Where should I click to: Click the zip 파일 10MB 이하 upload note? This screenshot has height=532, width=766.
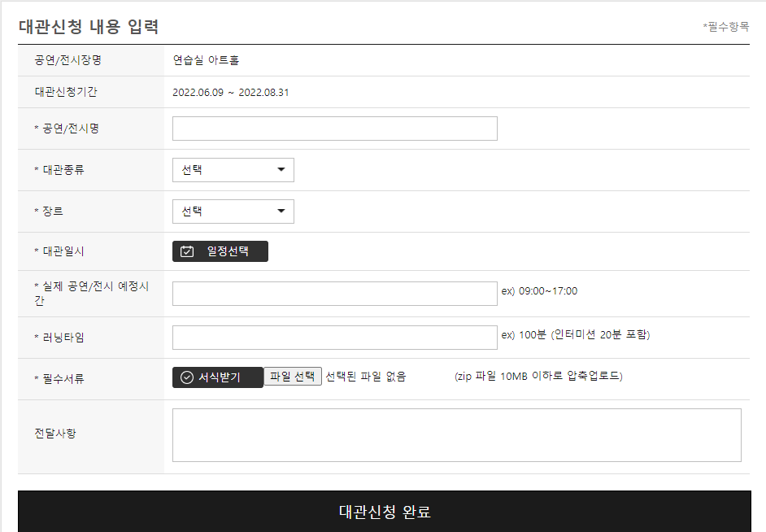[x=538, y=376]
